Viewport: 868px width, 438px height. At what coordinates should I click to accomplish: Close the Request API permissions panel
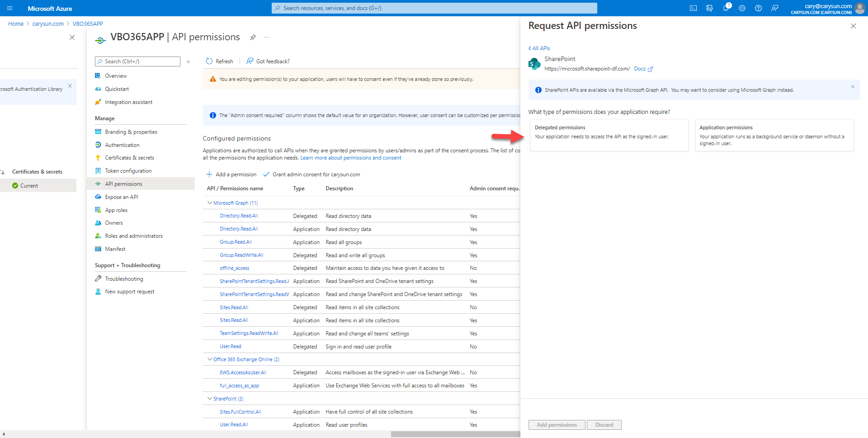[x=853, y=26]
